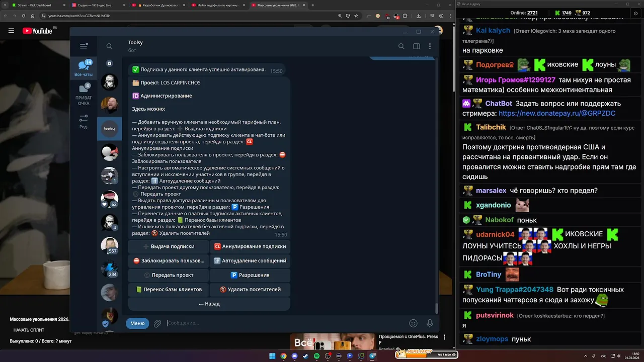Open Steam from the taskbar

point(305,356)
